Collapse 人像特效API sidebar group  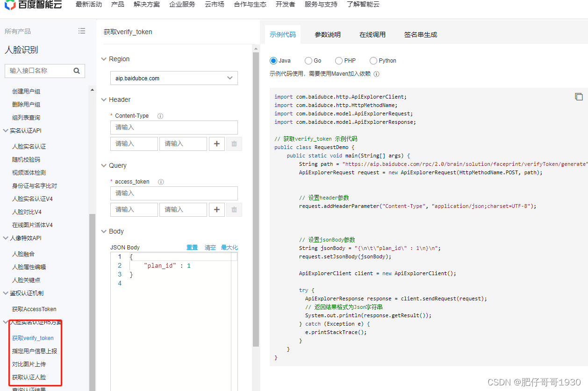click(x=6, y=238)
